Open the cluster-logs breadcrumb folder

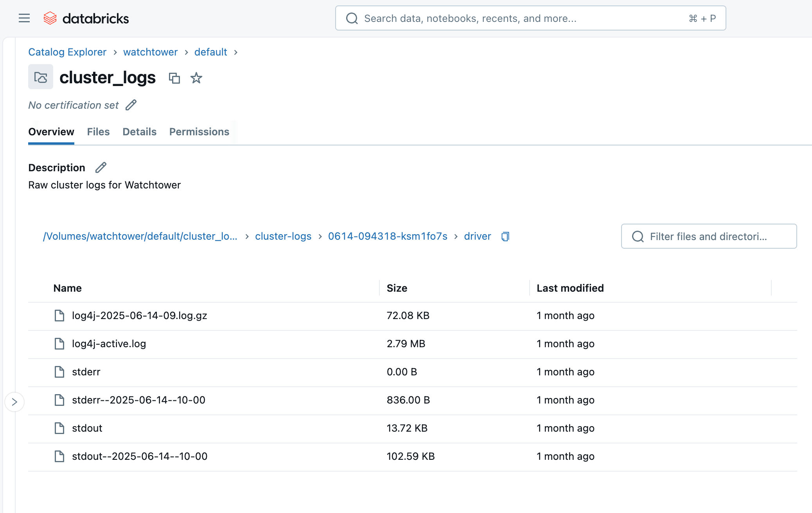283,236
